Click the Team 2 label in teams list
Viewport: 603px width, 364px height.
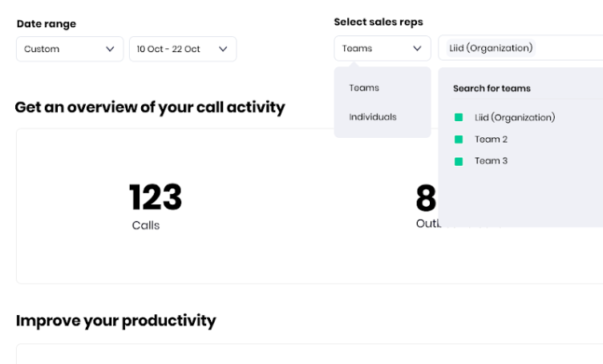coord(491,140)
